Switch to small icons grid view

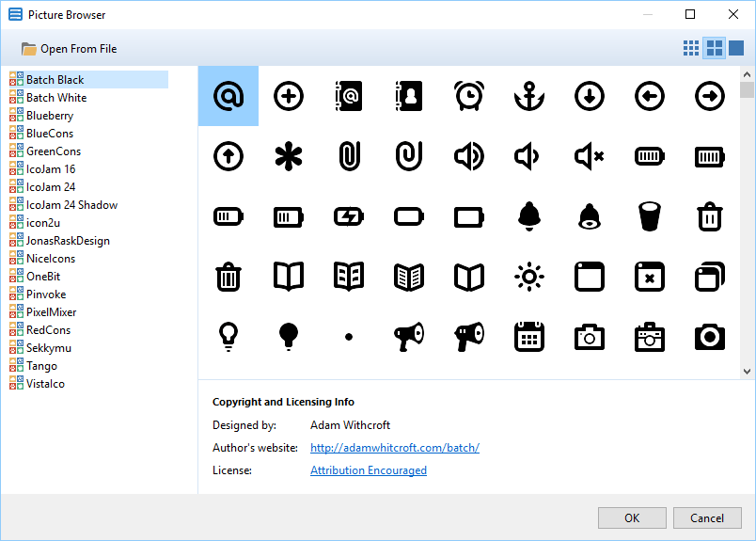[691, 48]
